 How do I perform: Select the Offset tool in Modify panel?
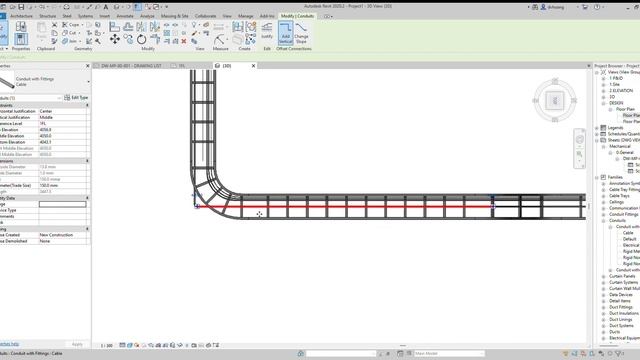(128, 27)
